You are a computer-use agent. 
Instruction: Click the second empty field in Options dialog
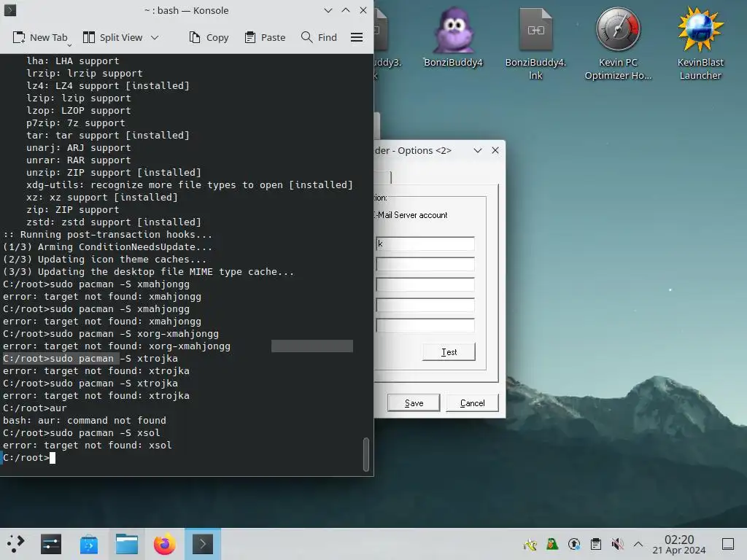coord(425,264)
